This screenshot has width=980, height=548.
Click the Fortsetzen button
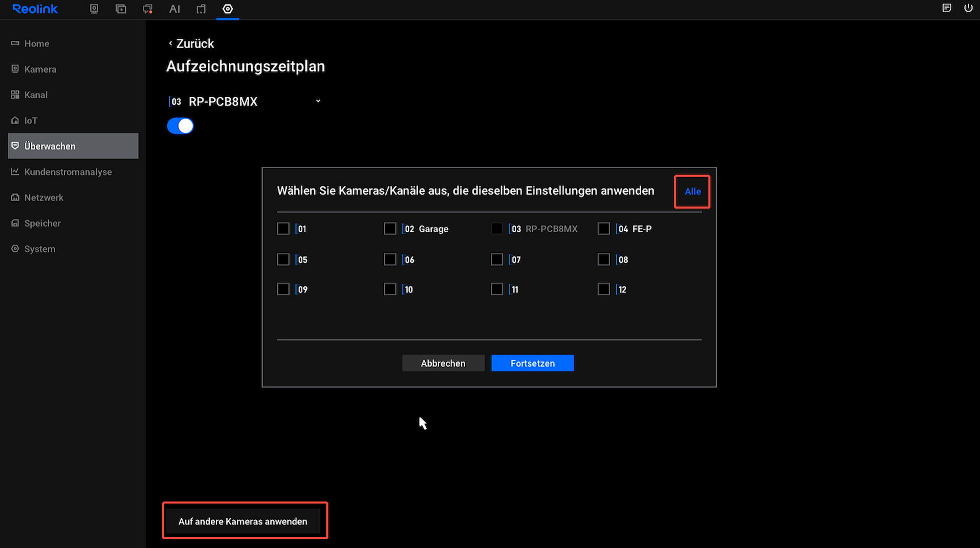pos(532,363)
